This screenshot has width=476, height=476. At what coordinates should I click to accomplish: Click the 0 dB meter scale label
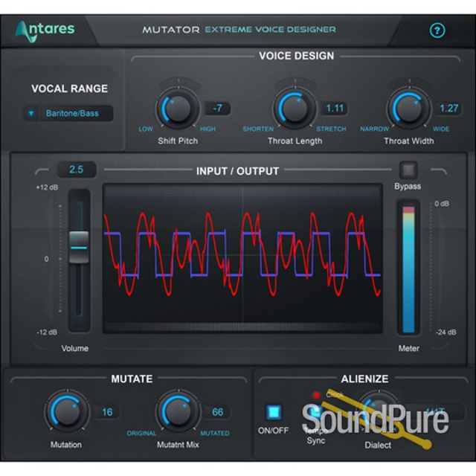(442, 204)
